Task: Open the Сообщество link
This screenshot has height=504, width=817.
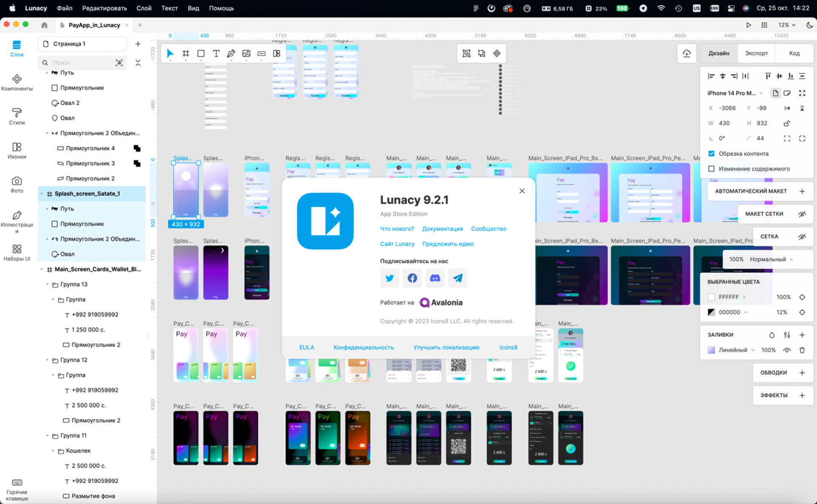Action: [488, 229]
